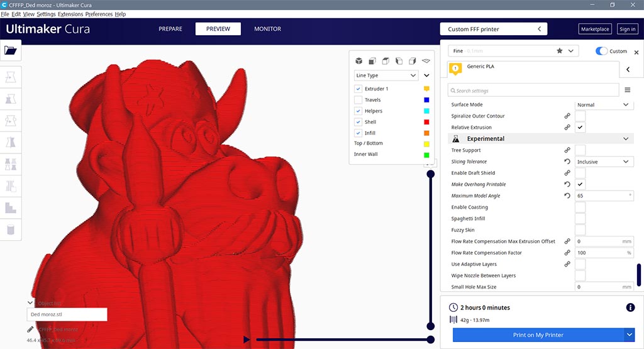Click the Open File folder icon
The height and width of the screenshot is (349, 644).
click(12, 51)
